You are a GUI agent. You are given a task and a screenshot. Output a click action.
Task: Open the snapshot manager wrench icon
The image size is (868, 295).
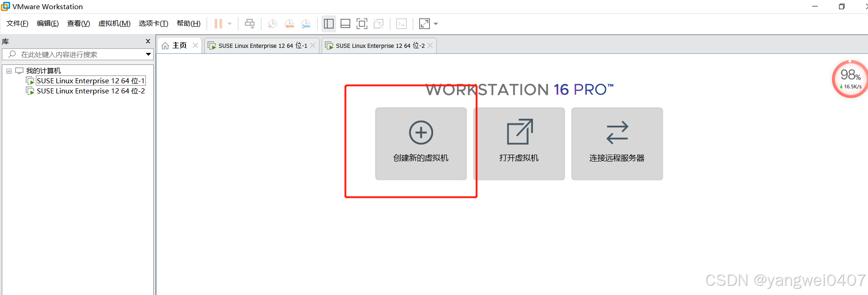coord(306,23)
